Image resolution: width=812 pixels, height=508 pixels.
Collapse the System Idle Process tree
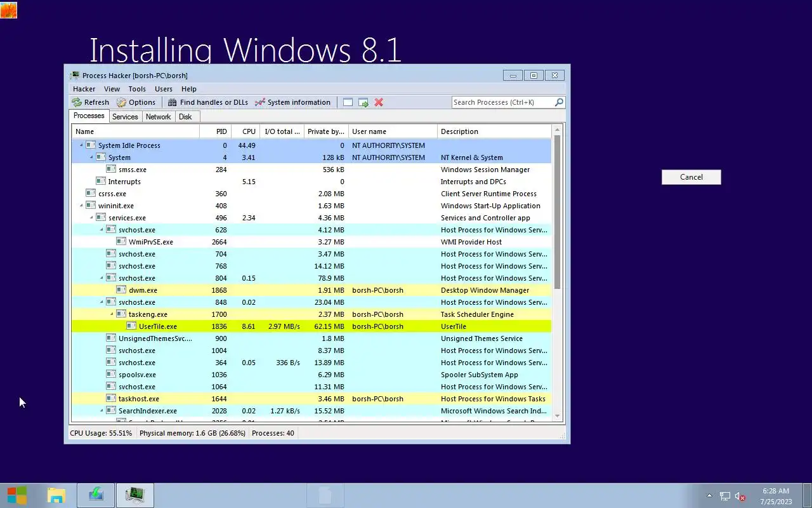[81, 145]
